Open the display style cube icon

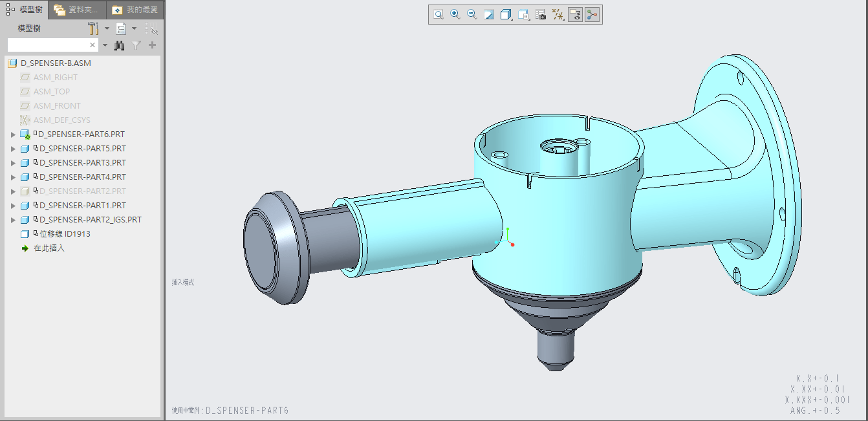pos(506,15)
